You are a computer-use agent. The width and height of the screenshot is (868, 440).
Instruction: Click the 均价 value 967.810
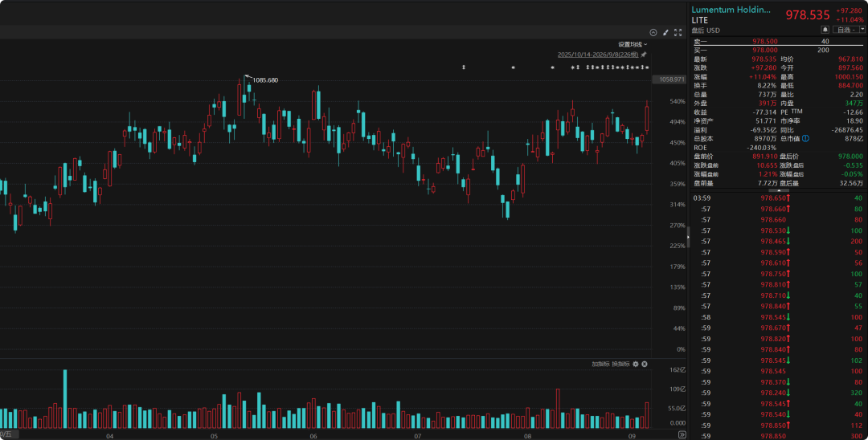click(850, 59)
